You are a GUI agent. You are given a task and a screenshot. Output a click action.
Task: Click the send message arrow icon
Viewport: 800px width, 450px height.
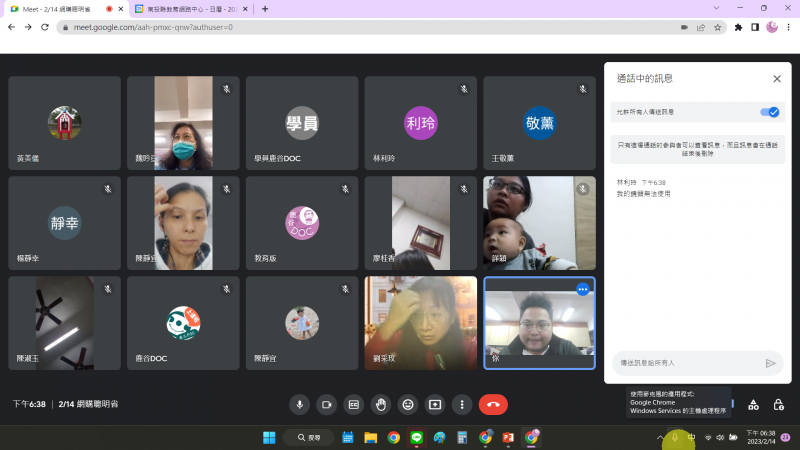770,363
